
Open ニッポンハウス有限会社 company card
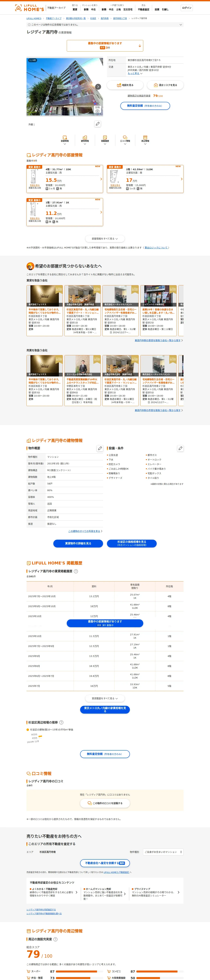(x=158, y=310)
